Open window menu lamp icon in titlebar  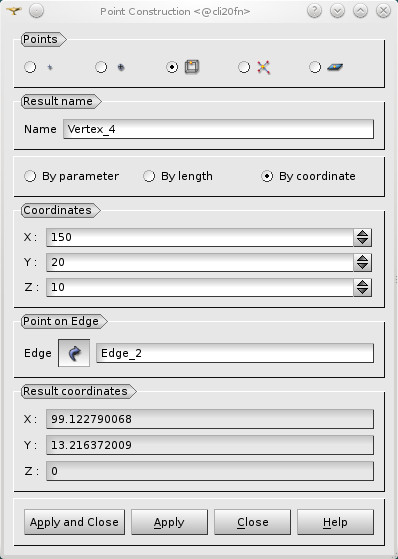(x=14, y=11)
